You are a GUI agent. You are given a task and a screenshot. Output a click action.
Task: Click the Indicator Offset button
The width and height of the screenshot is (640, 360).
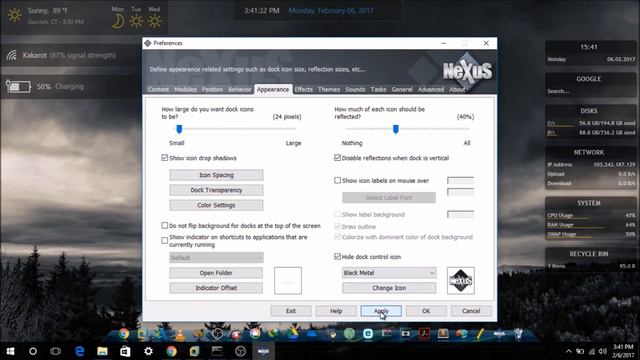point(216,288)
